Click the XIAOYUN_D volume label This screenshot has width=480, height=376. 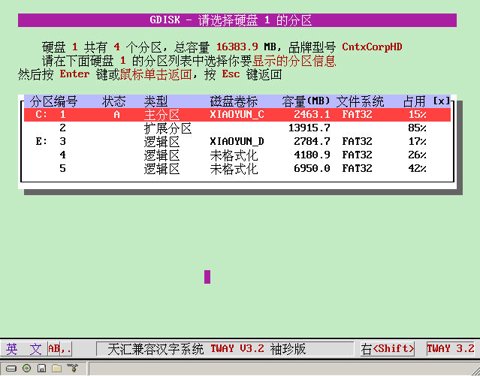[x=237, y=142]
